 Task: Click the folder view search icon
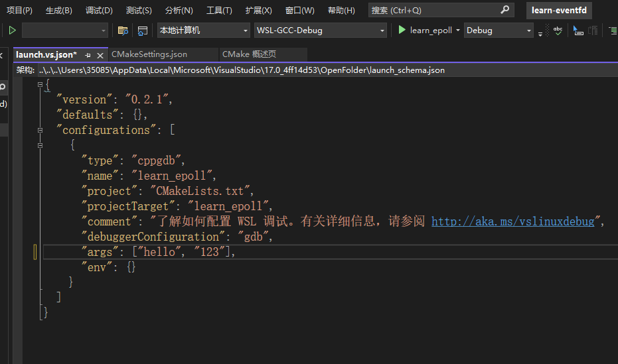[123, 30]
